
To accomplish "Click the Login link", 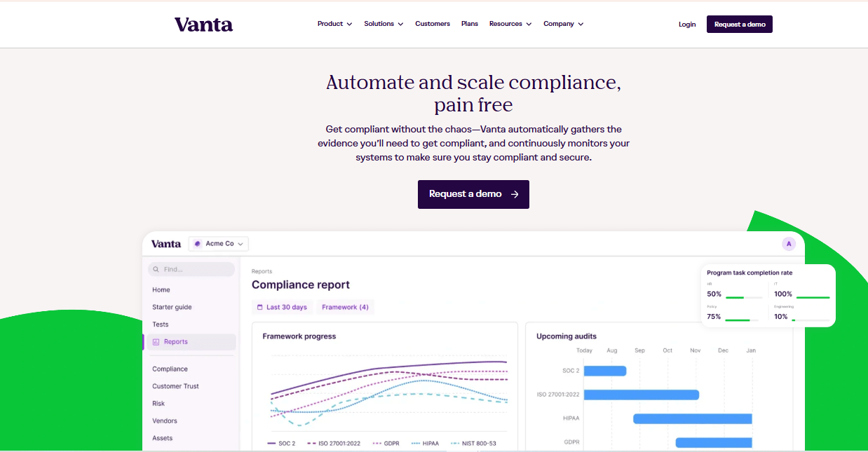I will (687, 25).
